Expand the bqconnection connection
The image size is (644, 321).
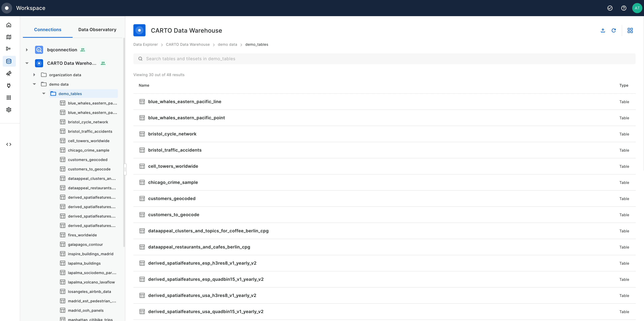click(x=27, y=50)
